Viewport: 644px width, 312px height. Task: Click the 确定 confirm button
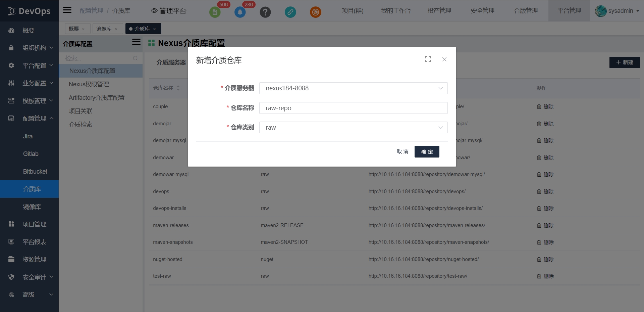(427, 152)
